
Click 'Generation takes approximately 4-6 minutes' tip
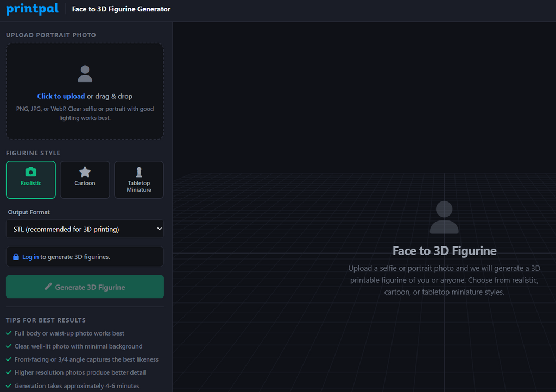77,385
